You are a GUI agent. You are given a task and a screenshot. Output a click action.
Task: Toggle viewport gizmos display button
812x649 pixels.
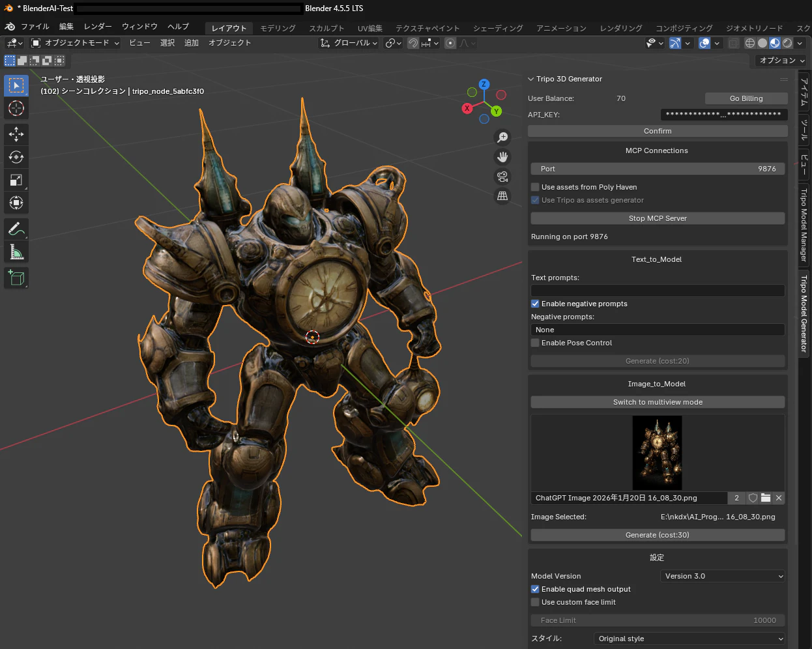[675, 43]
